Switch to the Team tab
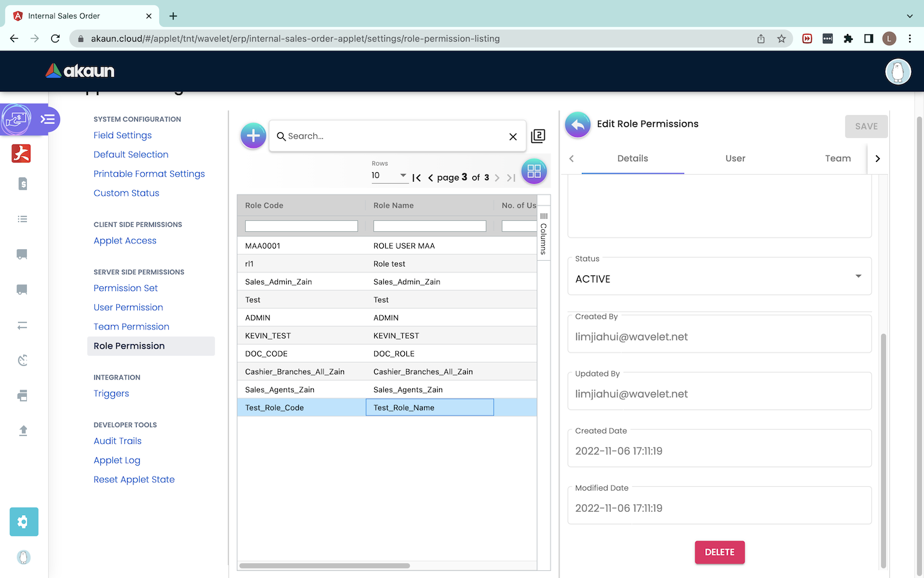924x578 pixels. click(837, 159)
